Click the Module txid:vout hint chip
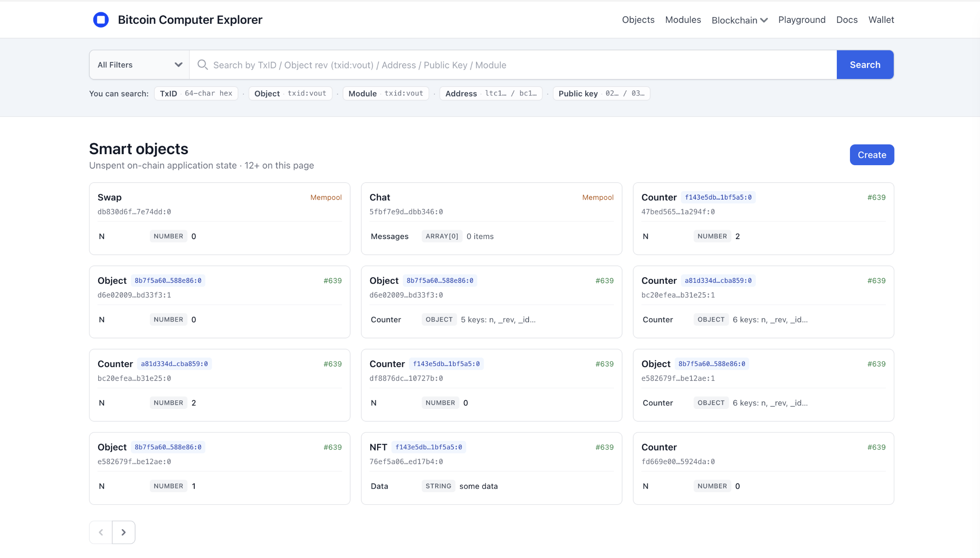This screenshot has width=980, height=558. click(385, 93)
